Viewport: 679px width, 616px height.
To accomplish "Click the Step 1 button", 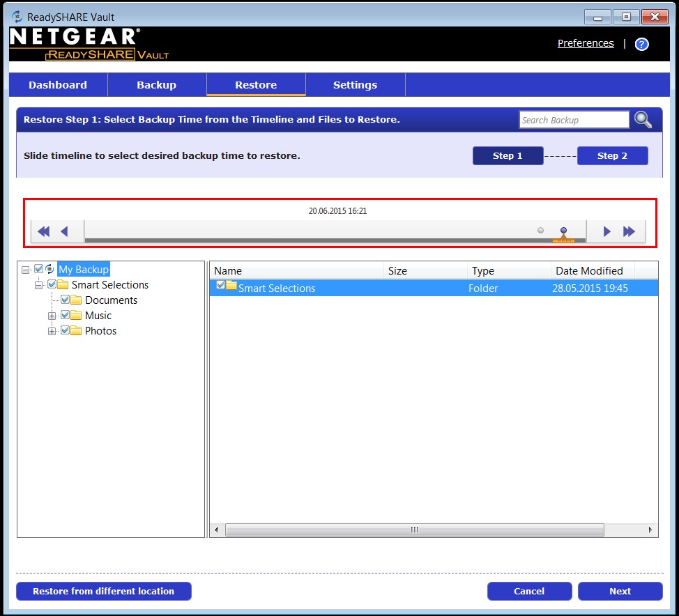I will pyautogui.click(x=508, y=156).
